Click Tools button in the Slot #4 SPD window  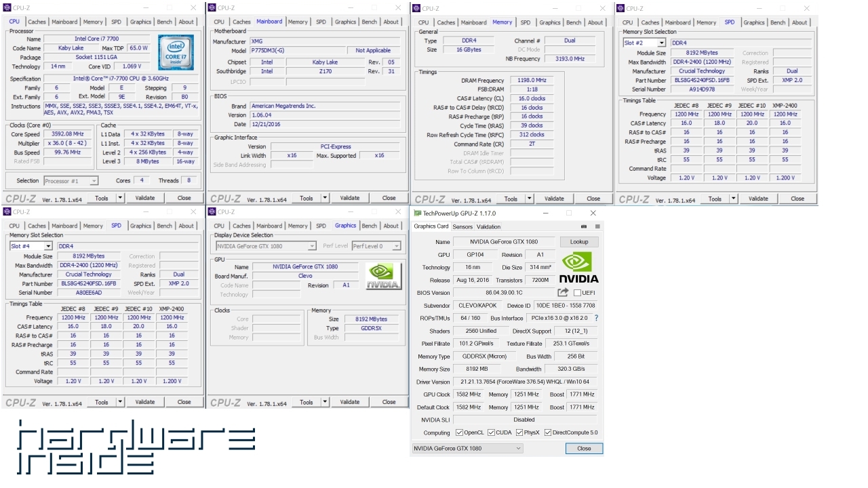pos(102,402)
